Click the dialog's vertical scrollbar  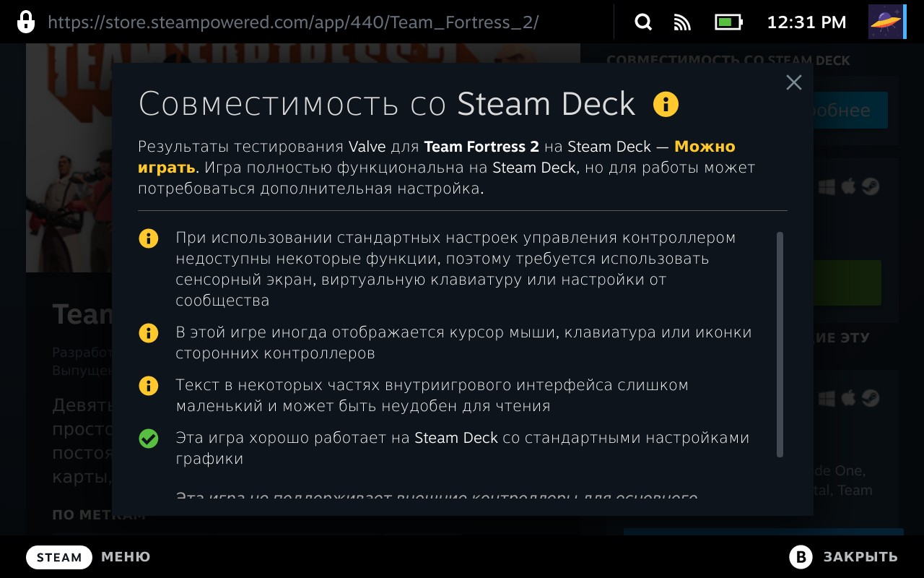pyautogui.click(x=780, y=345)
